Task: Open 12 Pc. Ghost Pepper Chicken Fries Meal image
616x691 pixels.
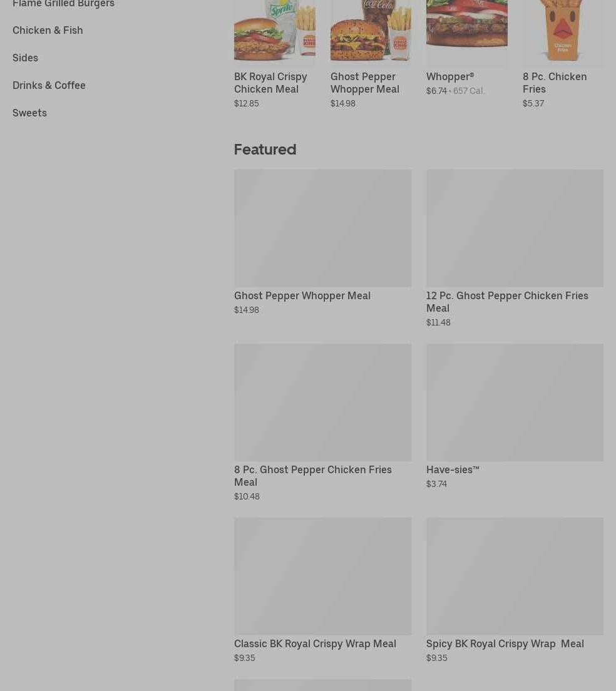Action: (x=515, y=228)
